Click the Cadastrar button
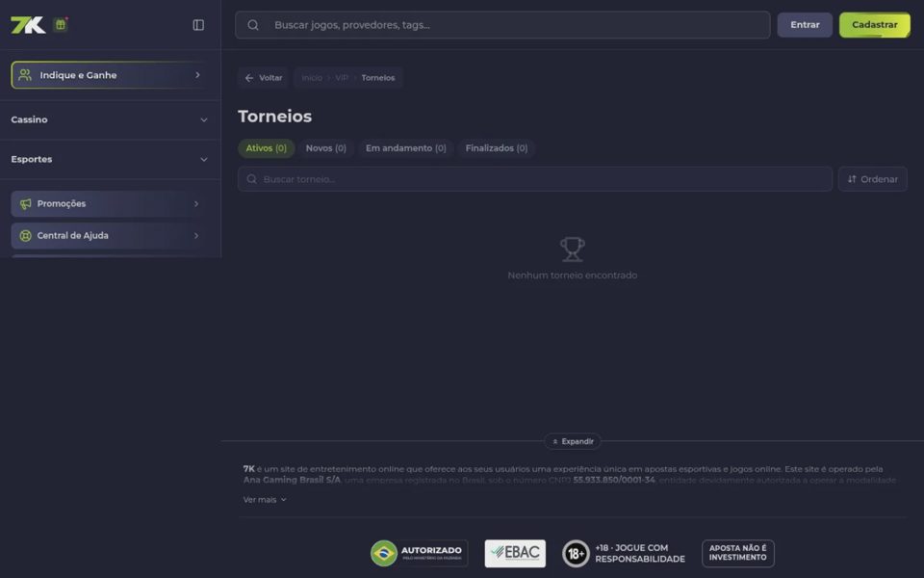 tap(875, 25)
